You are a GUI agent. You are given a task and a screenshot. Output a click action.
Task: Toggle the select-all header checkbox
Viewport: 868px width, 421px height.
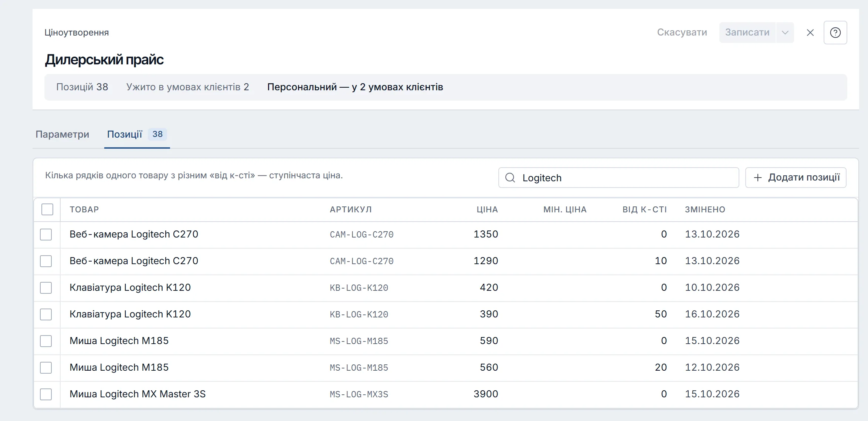pyautogui.click(x=47, y=209)
